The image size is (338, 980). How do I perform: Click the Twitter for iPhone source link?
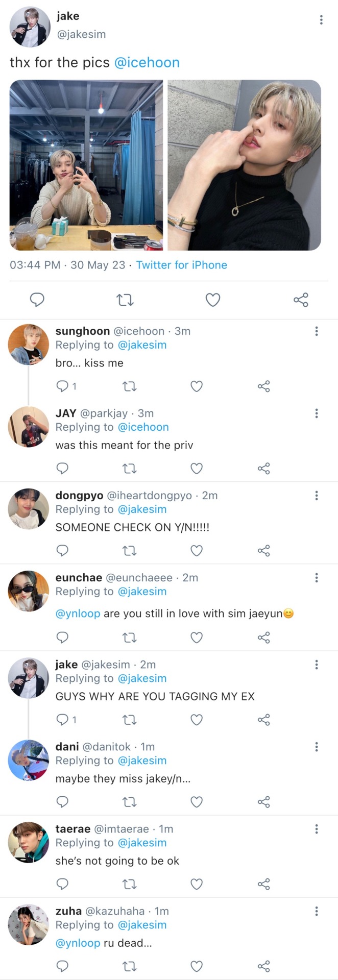tap(181, 265)
